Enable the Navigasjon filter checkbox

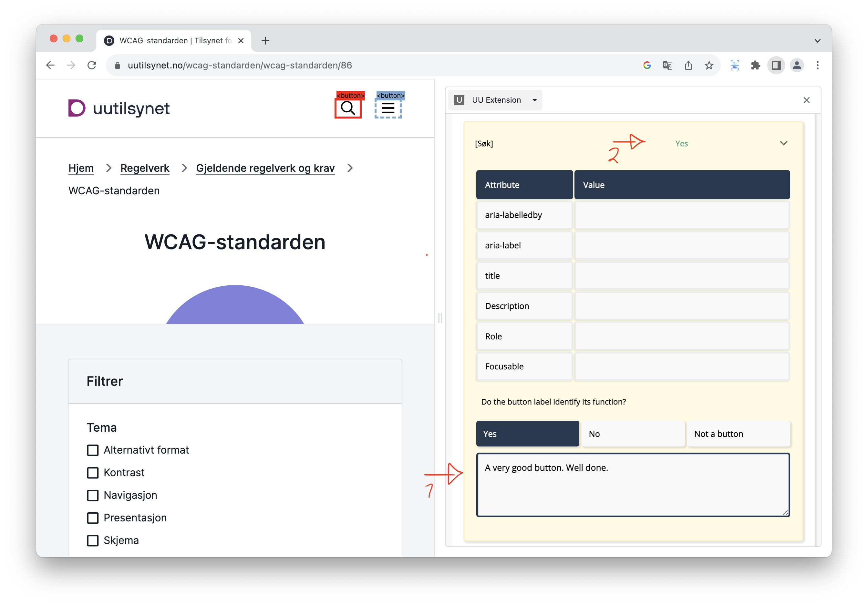click(93, 496)
